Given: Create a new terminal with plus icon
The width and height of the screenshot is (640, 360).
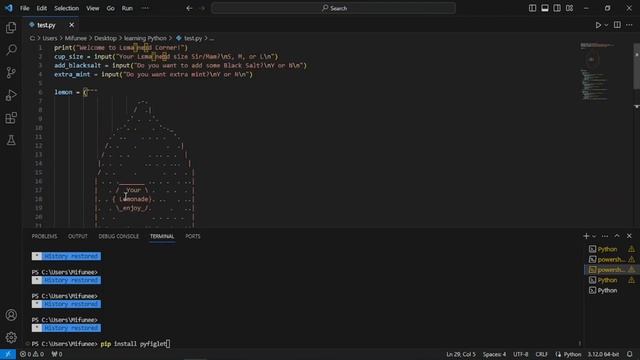Looking at the screenshot, I should [x=586, y=236].
